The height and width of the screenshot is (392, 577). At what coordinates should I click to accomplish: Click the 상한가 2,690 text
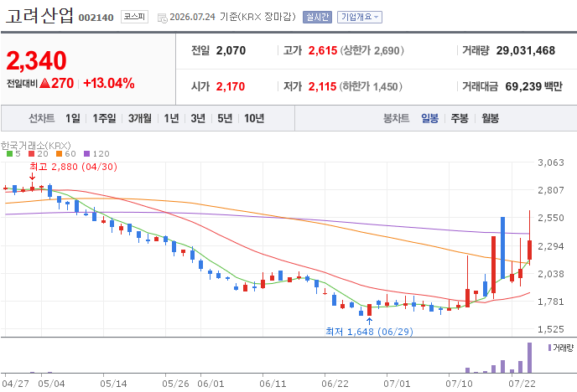tap(372, 50)
